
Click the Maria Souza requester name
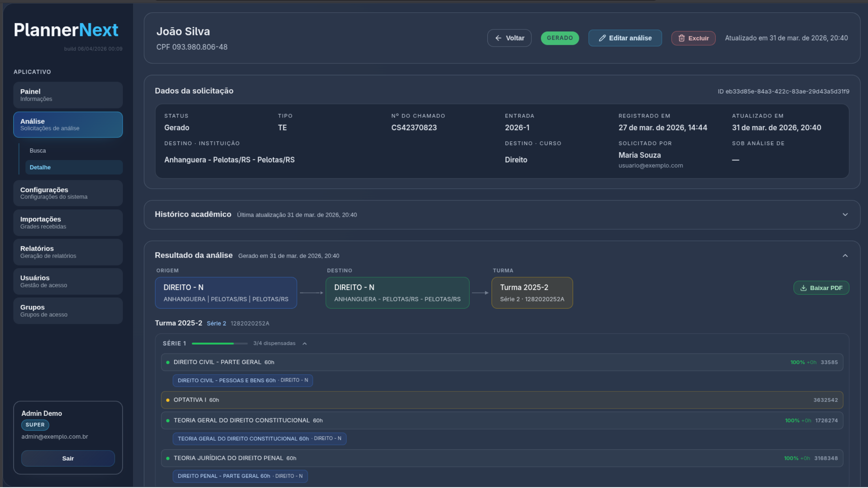click(640, 155)
